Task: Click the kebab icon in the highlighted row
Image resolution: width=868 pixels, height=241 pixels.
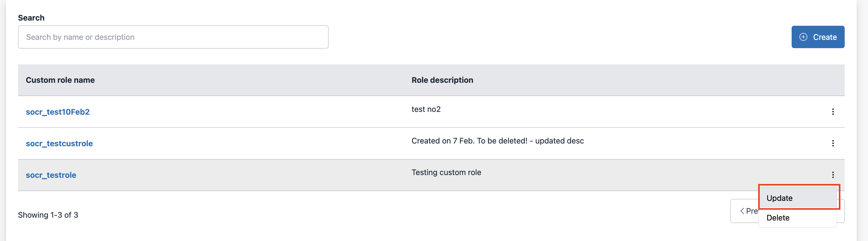Action: 833,175
